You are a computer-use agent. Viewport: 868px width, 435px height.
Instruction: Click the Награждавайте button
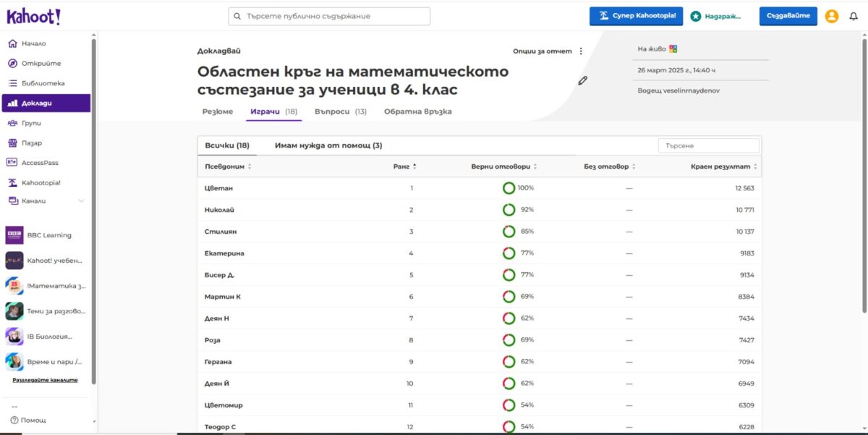[x=716, y=16]
